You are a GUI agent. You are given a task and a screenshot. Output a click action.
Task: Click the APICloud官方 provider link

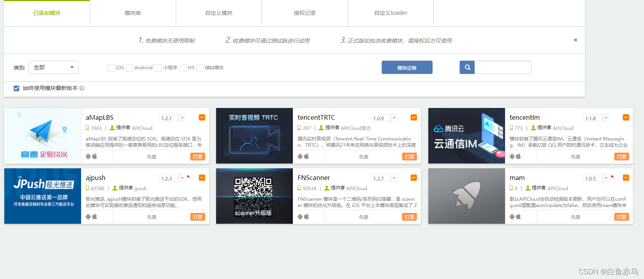[356, 128]
